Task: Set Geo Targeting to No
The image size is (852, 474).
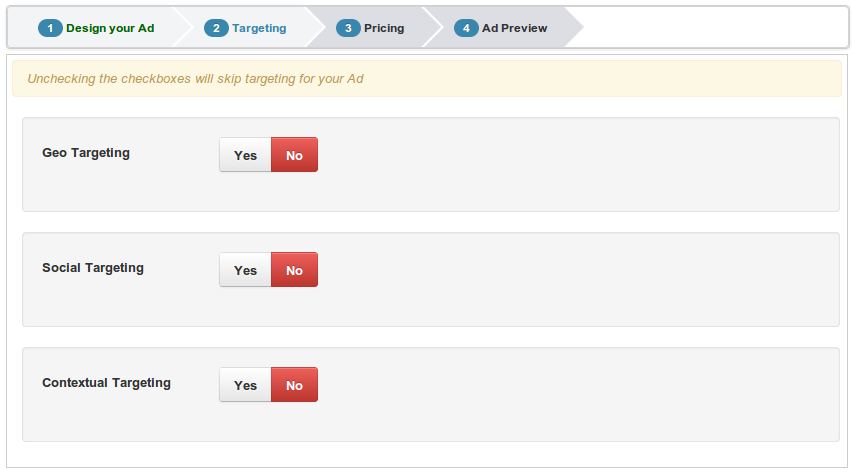Action: [294, 155]
